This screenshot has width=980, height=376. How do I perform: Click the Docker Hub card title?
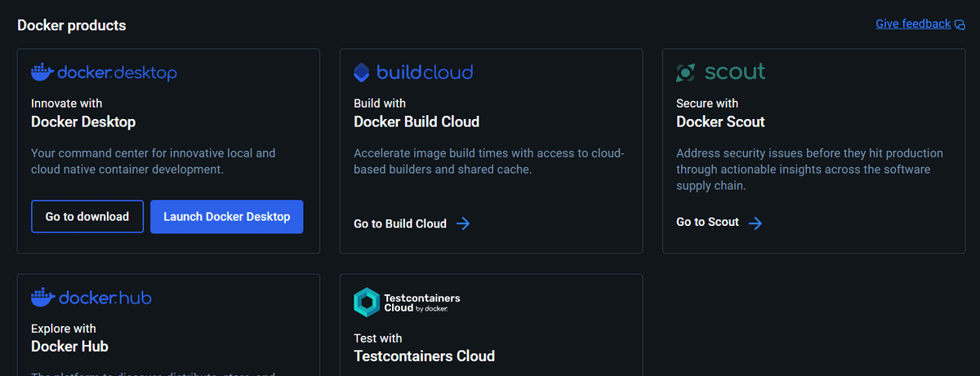pos(69,347)
